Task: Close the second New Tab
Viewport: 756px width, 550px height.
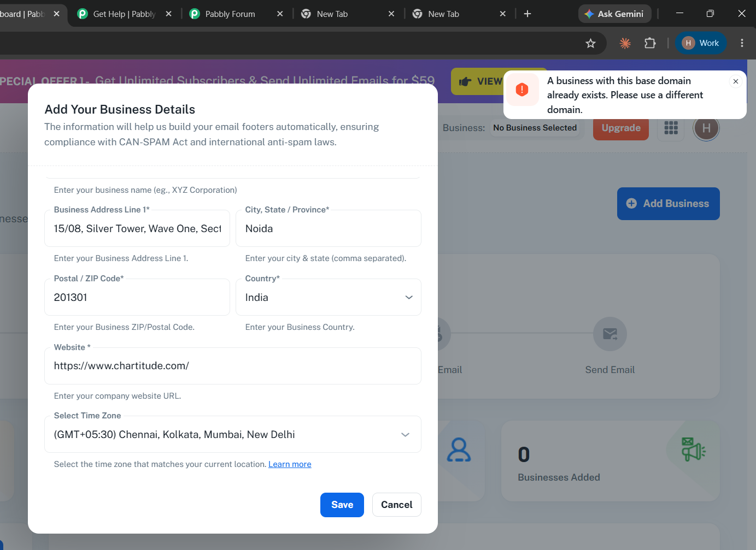Action: pyautogui.click(x=503, y=14)
